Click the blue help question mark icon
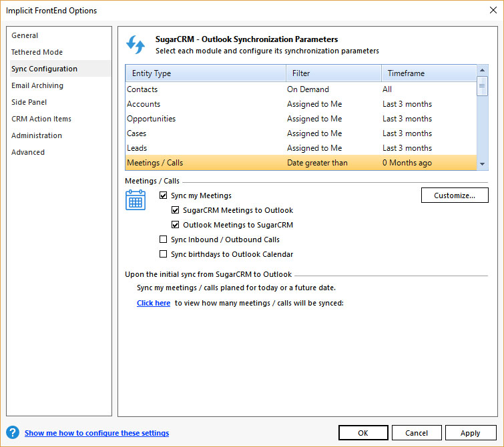 pyautogui.click(x=12, y=433)
